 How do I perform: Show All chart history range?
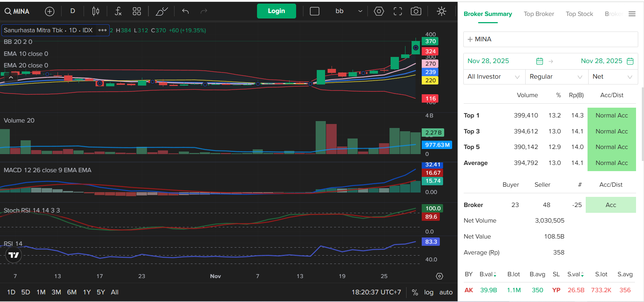(x=115, y=292)
